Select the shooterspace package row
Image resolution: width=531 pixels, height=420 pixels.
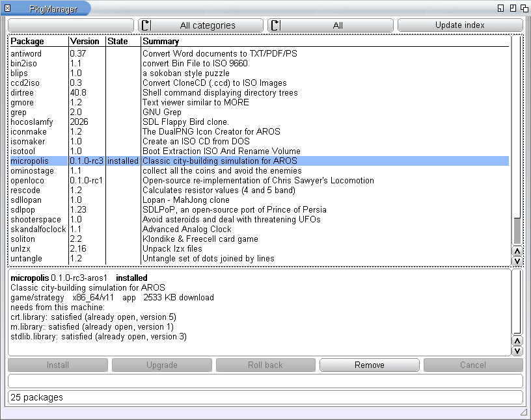pyautogui.click(x=260, y=219)
